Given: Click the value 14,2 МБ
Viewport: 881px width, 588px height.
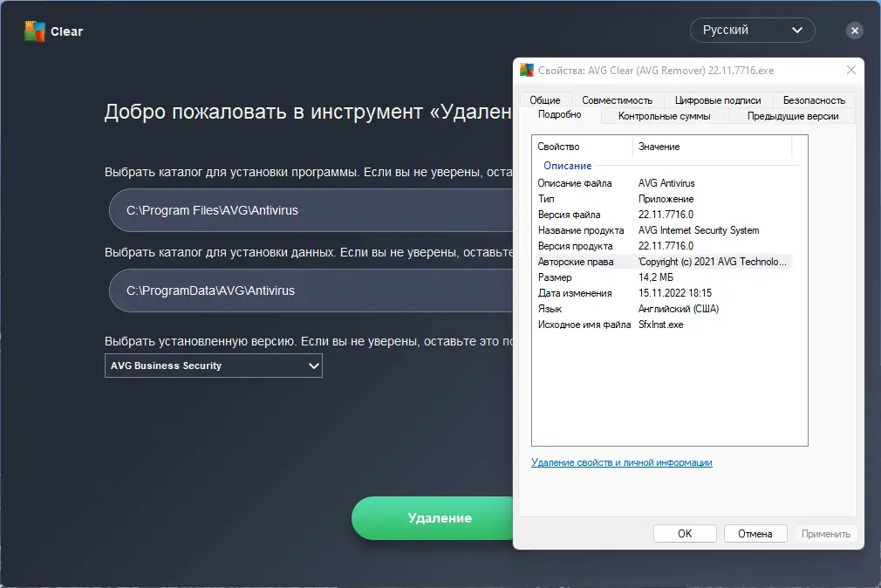Looking at the screenshot, I should click(656, 277).
